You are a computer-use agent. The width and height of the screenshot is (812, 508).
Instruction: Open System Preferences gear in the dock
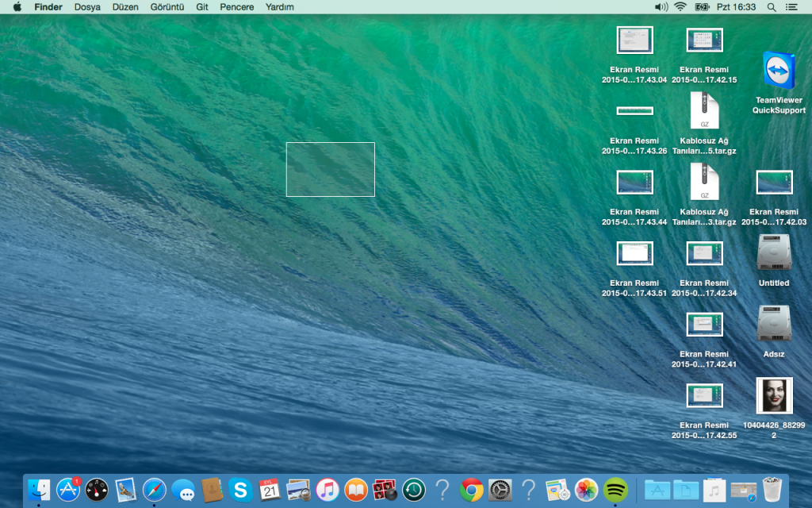click(500, 490)
